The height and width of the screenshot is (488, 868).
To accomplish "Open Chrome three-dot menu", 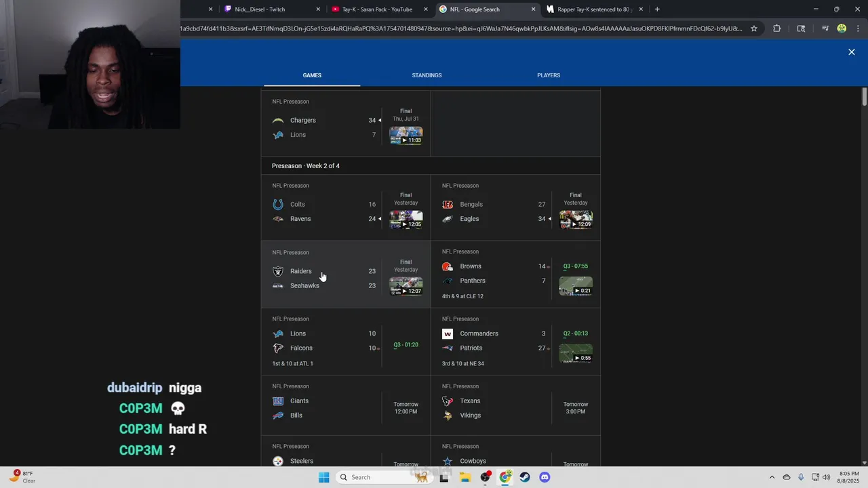I will click(858, 28).
